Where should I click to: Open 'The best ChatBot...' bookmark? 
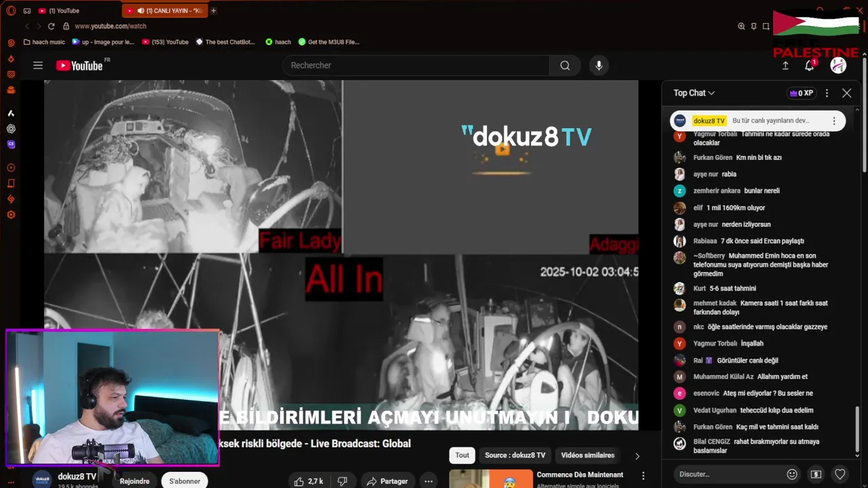pos(225,42)
